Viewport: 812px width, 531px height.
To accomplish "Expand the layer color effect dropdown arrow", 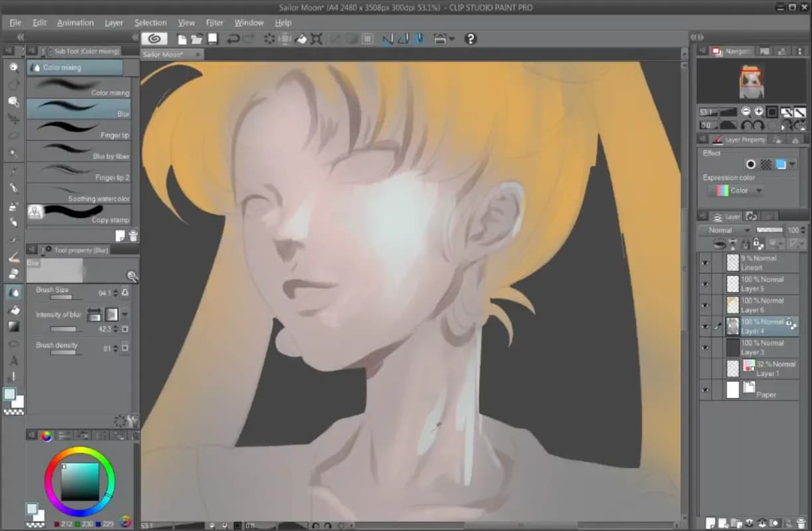I will tap(792, 164).
